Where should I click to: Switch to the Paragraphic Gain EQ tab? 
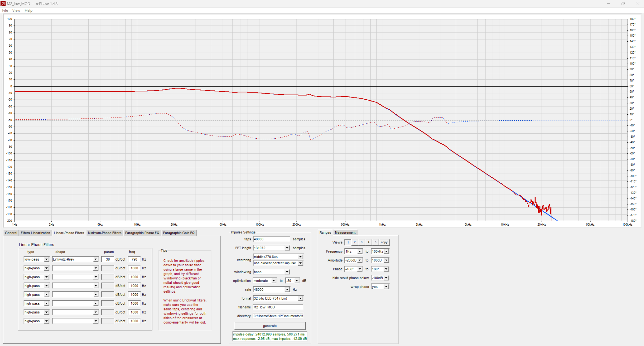pos(179,233)
